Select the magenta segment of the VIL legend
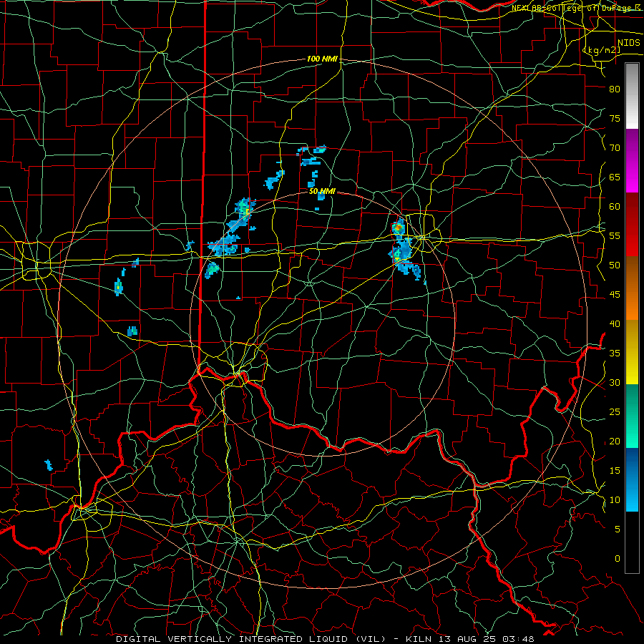 [x=632, y=177]
